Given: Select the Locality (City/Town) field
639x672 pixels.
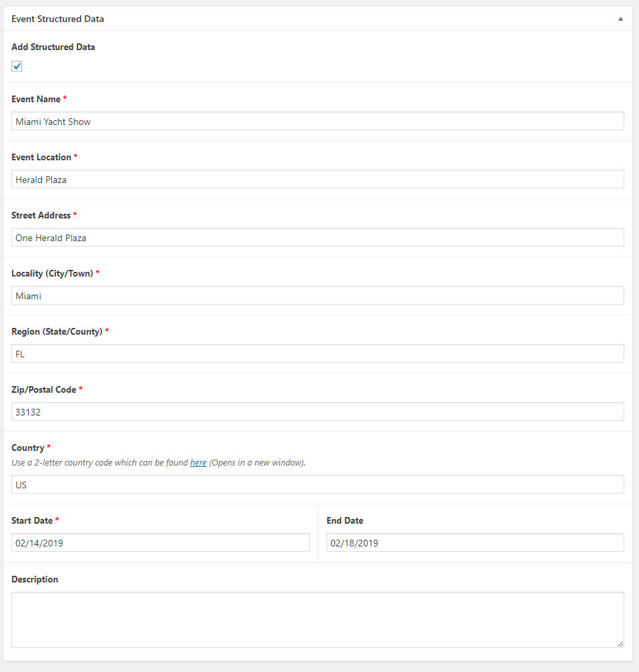Looking at the screenshot, I should tap(318, 295).
